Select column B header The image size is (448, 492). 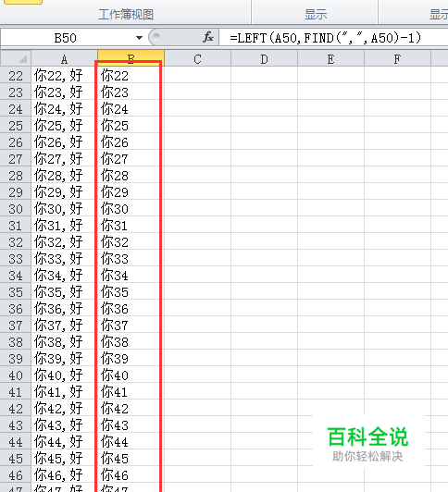131,58
